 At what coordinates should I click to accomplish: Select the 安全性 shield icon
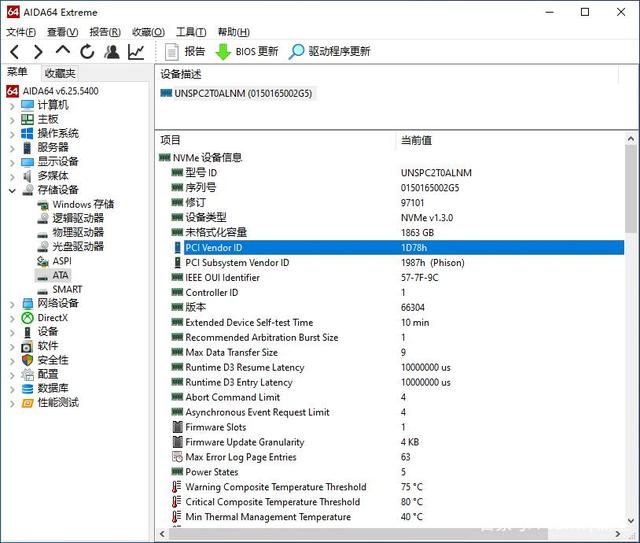coord(27,360)
